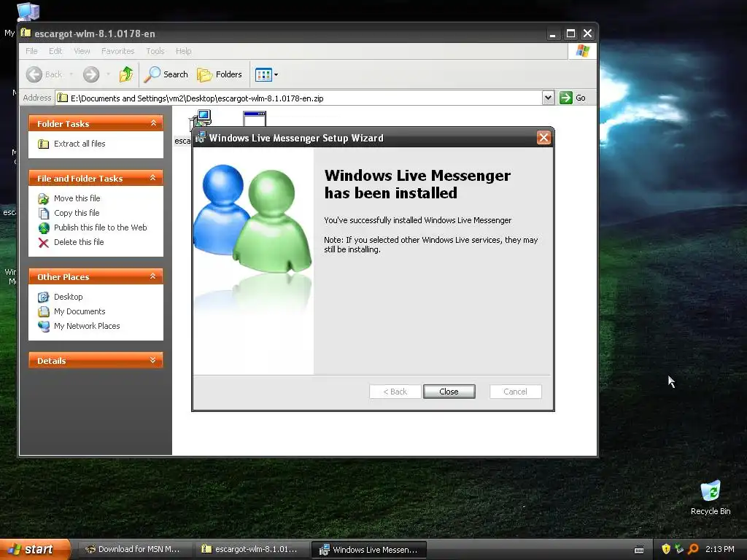
Task: Click the red X Delete icon
Action: pyautogui.click(x=43, y=243)
